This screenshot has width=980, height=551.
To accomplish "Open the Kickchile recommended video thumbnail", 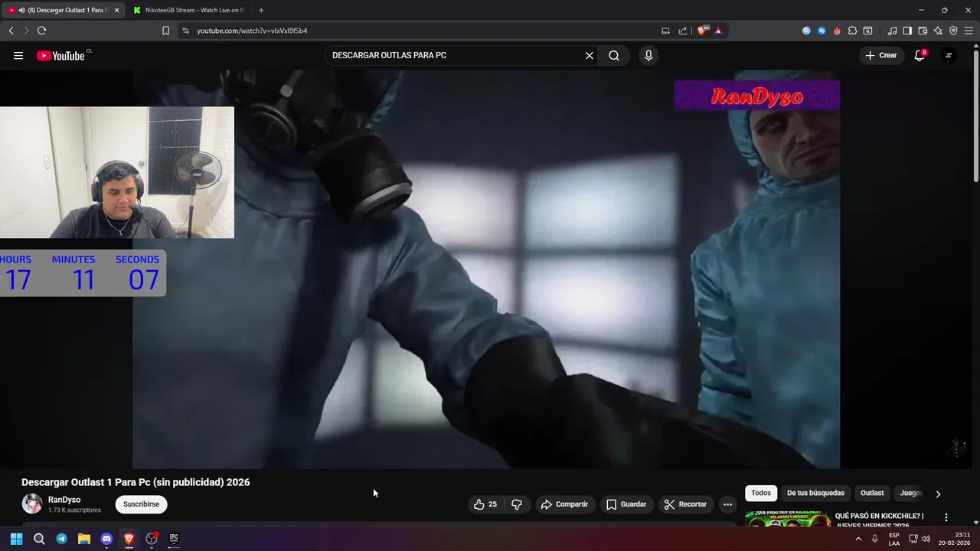I will (x=788, y=520).
